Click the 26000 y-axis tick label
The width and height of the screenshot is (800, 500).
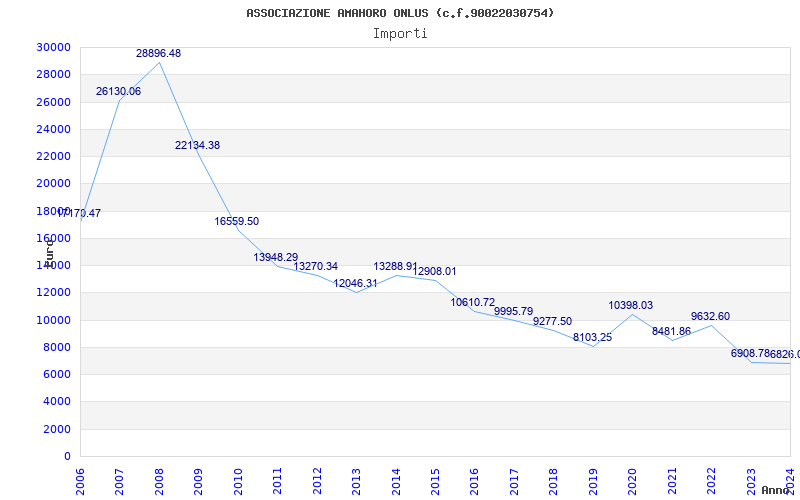coord(53,102)
